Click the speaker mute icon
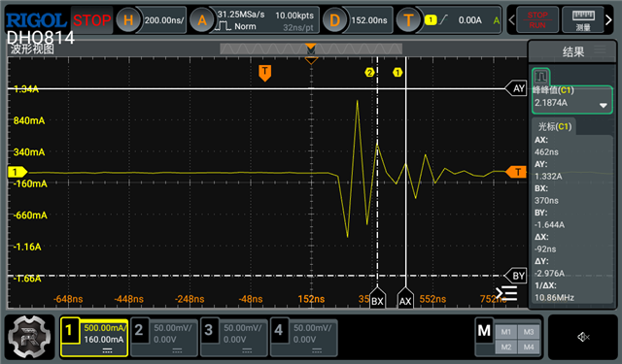The image size is (622, 364). click(583, 337)
